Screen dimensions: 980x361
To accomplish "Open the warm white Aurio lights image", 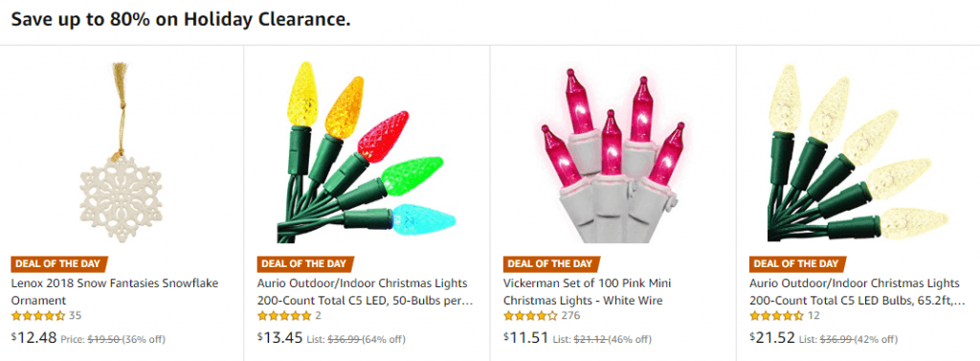I will pos(858,152).
